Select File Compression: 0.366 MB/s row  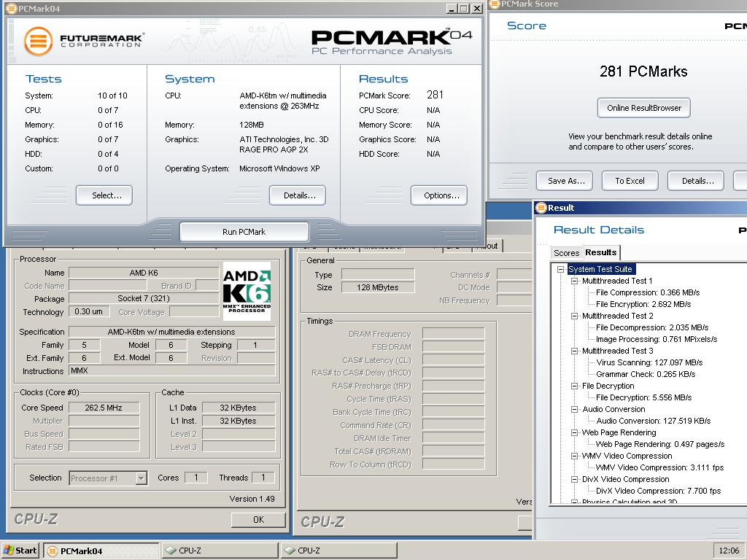[648, 292]
